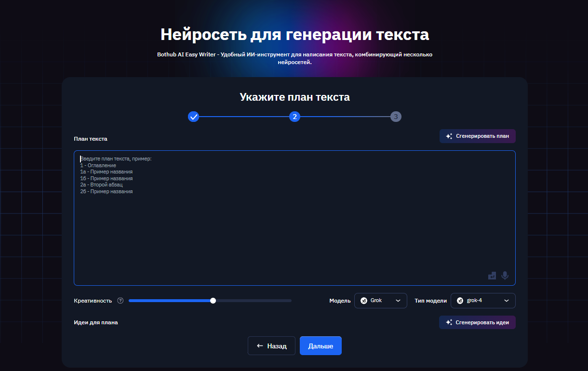Click the completed checkmark step 1
This screenshot has width=588, height=371.
coord(193,116)
